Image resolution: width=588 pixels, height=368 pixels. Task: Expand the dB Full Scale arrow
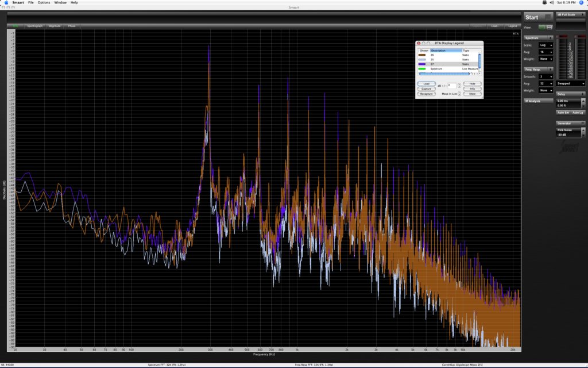point(582,14)
